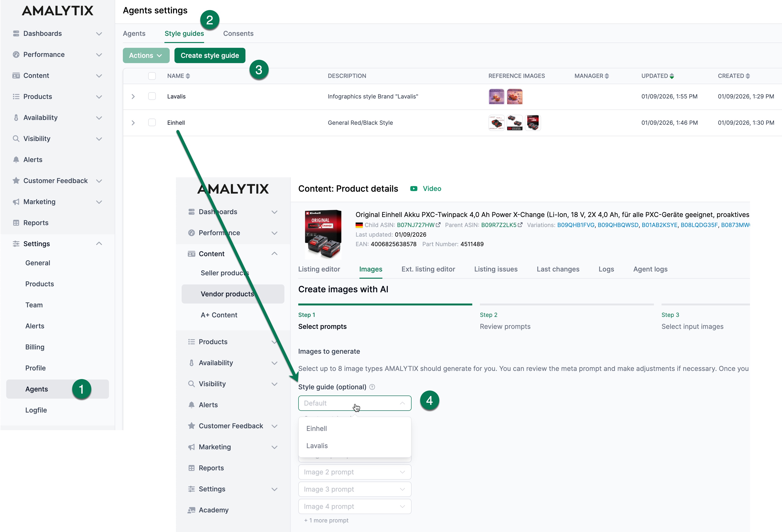The image size is (782, 532).
Task: Open Reports using its sidebar icon
Action: (16, 223)
